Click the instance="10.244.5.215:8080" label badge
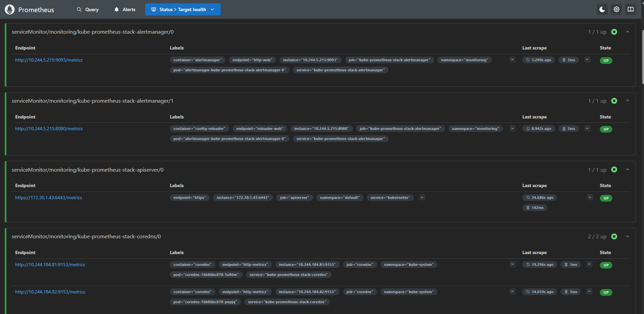The width and height of the screenshot is (644, 314). pos(321,129)
